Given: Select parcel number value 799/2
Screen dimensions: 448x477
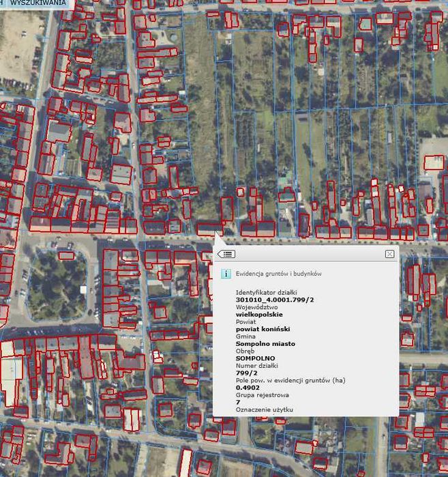Looking at the screenshot, I should click(246, 373).
